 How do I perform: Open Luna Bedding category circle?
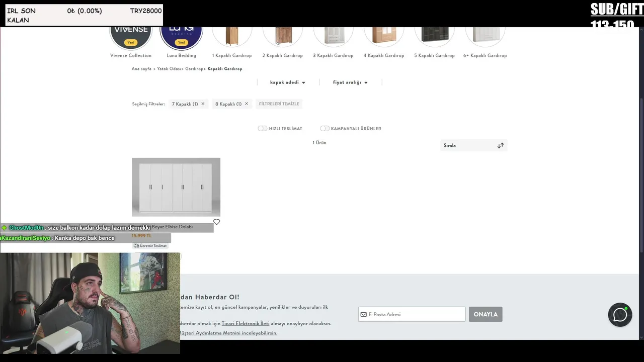point(181,38)
